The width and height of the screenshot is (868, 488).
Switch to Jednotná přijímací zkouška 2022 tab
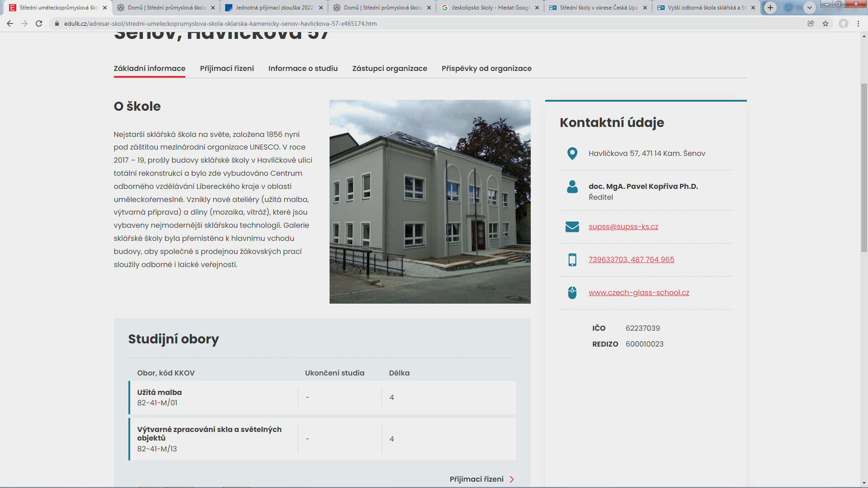tap(274, 8)
